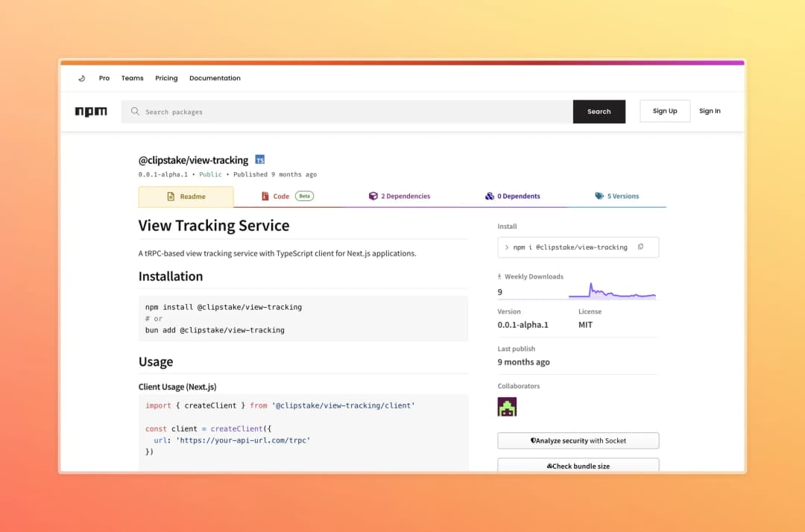Screen dimensions: 805x532
Task: Select the Readme tab
Action: [x=186, y=197]
